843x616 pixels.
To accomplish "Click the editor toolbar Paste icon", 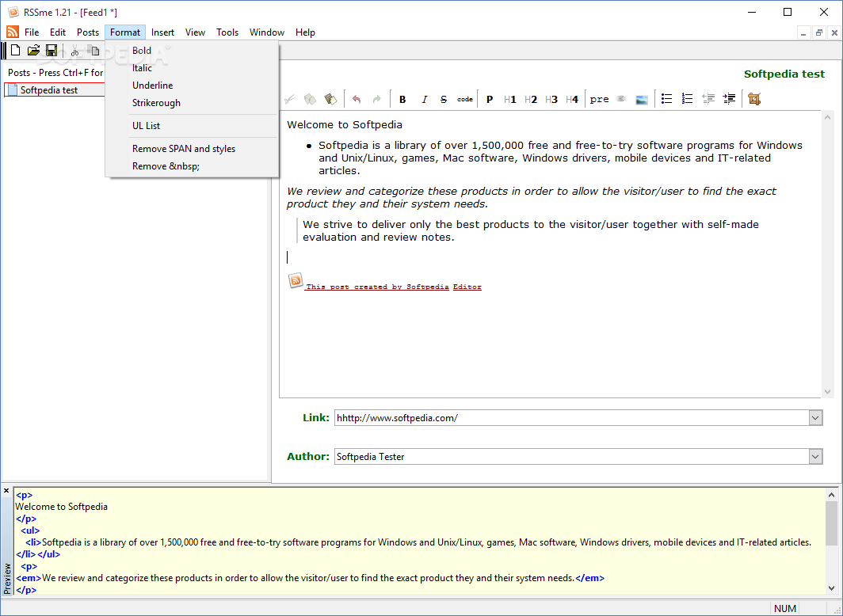I will coord(330,99).
